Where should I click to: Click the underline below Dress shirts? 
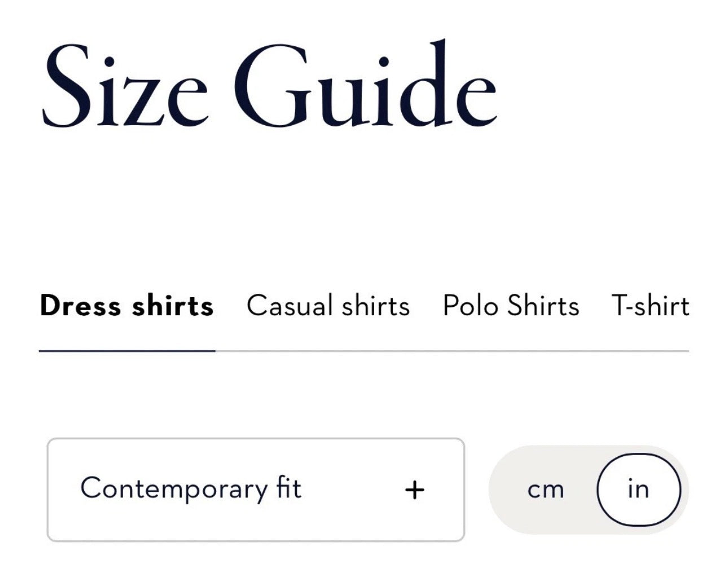[x=127, y=351]
